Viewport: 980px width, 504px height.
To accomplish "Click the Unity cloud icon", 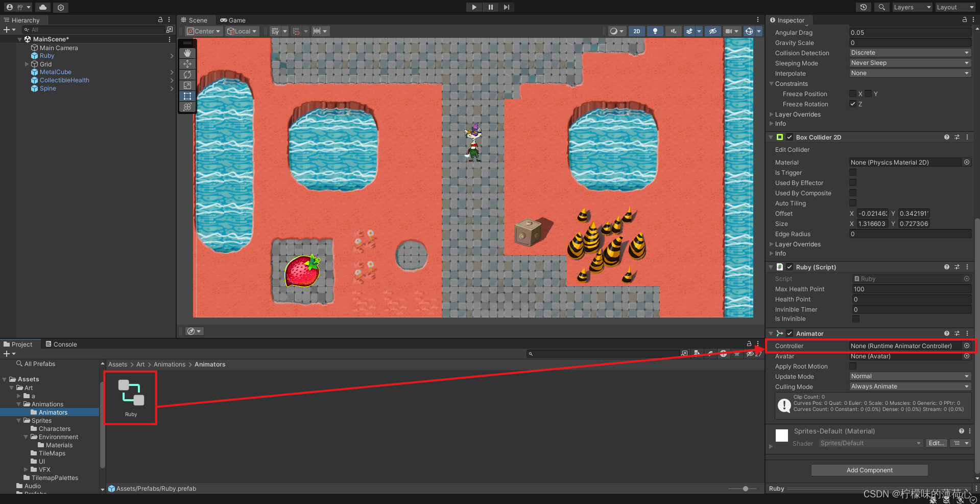I will point(43,7).
